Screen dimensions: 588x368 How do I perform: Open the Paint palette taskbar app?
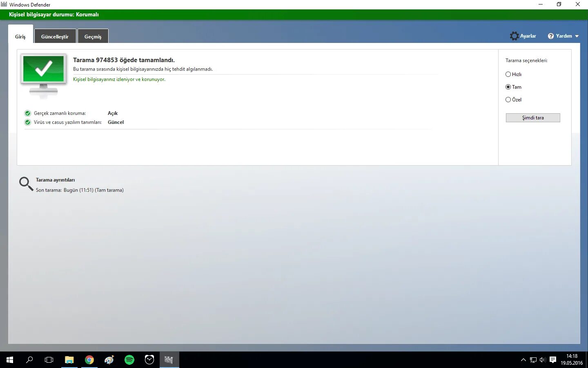(x=109, y=360)
